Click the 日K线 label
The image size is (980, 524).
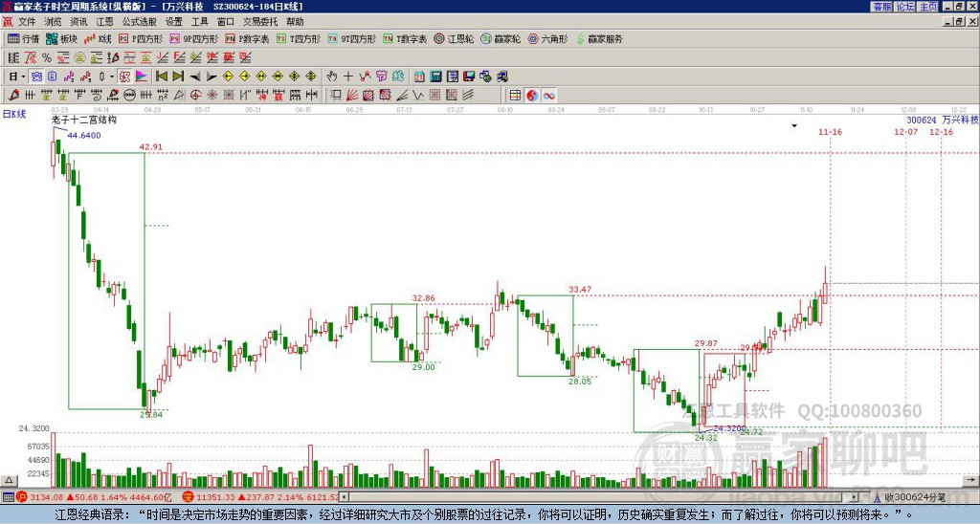[x=13, y=114]
